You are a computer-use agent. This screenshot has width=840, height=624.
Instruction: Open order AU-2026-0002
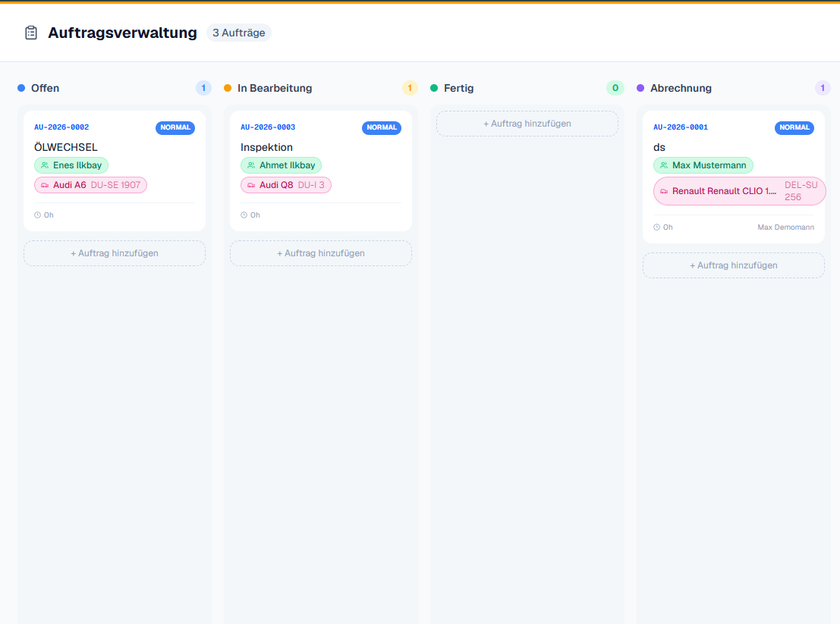pyautogui.click(x=61, y=127)
